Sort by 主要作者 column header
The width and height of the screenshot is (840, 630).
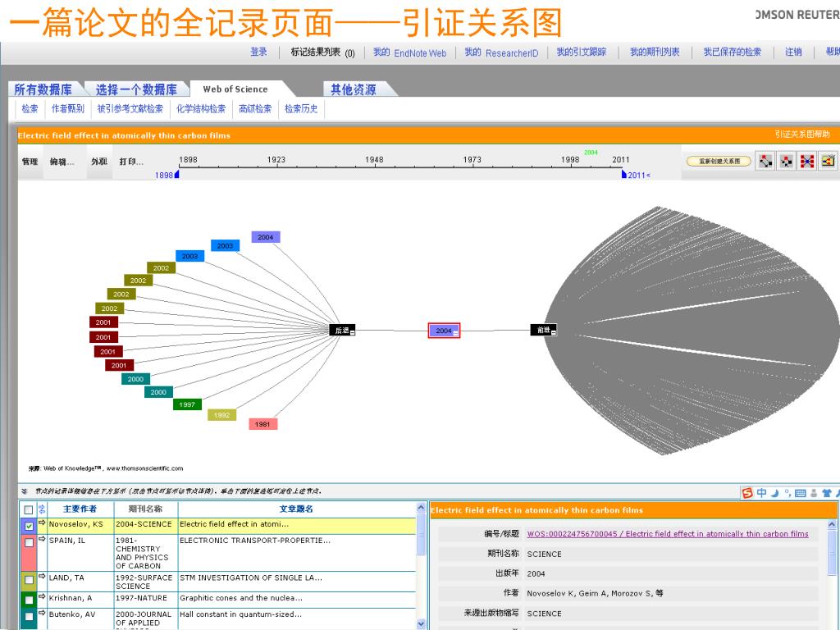click(80, 509)
